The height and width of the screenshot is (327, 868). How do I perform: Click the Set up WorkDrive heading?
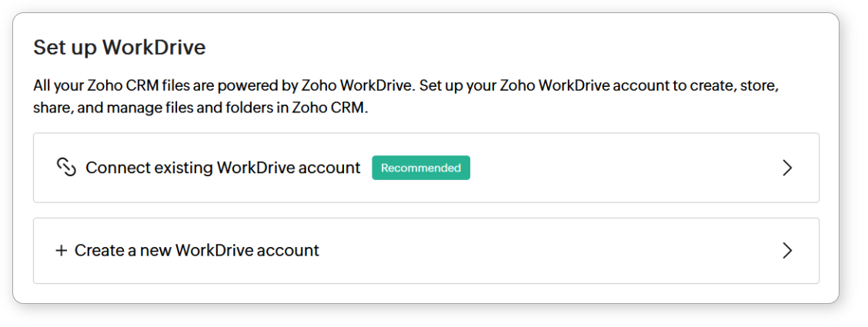coord(119,48)
